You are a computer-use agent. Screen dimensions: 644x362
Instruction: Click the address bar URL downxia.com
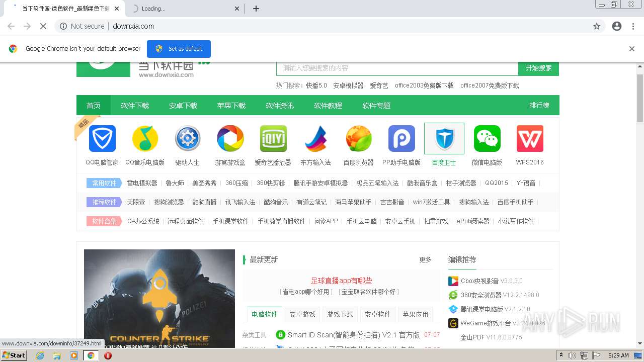click(x=133, y=26)
